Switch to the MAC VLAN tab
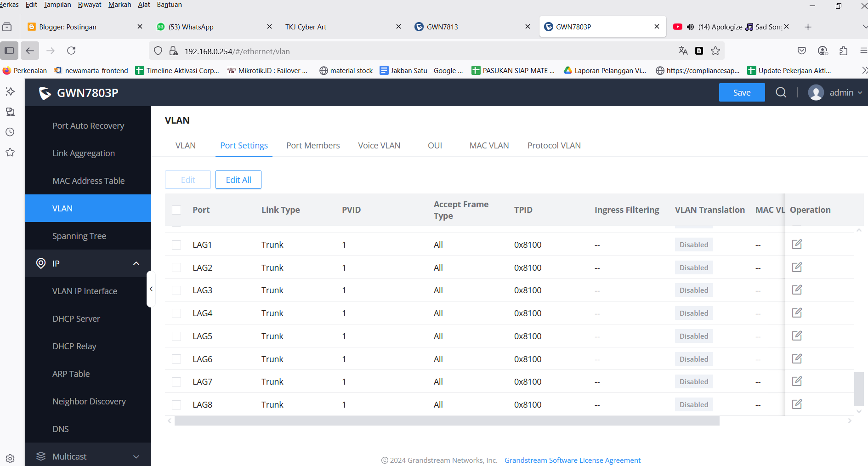 [489, 146]
